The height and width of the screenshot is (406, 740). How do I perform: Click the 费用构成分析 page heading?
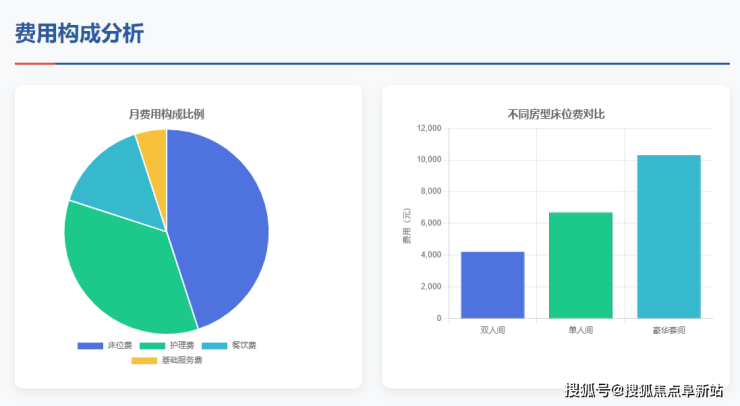point(79,34)
